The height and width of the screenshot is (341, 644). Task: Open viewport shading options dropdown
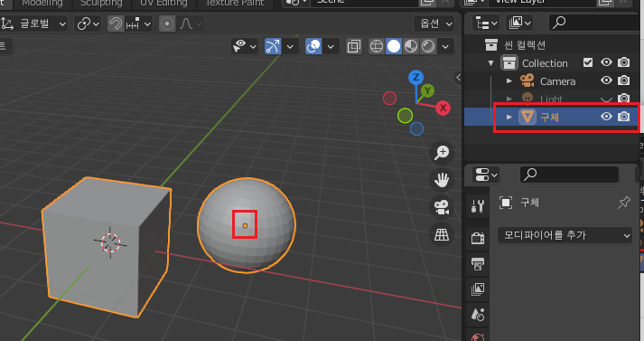pyautogui.click(x=445, y=46)
